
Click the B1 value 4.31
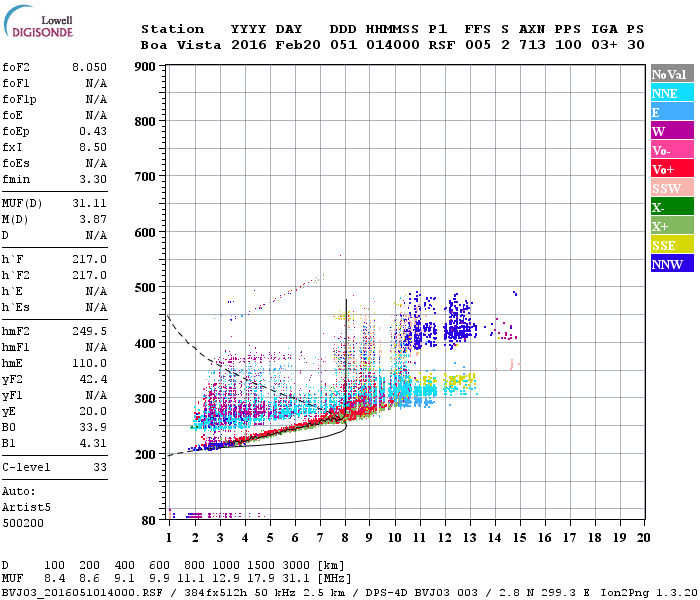(93, 443)
